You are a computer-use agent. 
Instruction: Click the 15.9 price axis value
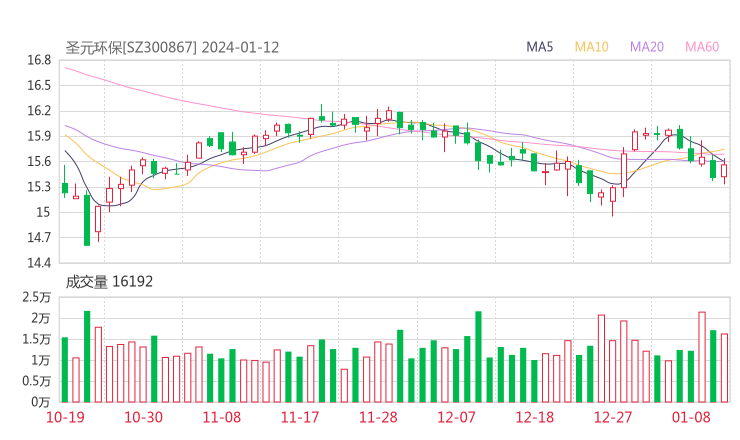point(39,136)
